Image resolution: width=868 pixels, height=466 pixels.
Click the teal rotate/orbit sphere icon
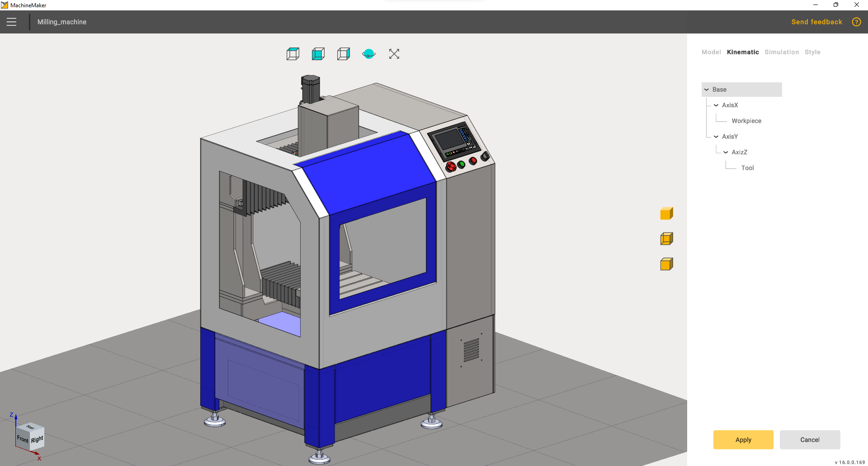[x=369, y=54]
